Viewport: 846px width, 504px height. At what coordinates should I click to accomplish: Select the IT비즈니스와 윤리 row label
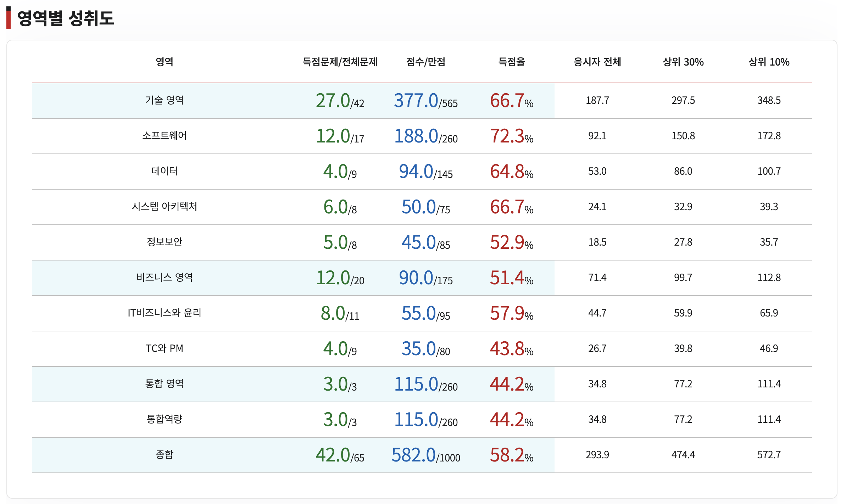(164, 313)
